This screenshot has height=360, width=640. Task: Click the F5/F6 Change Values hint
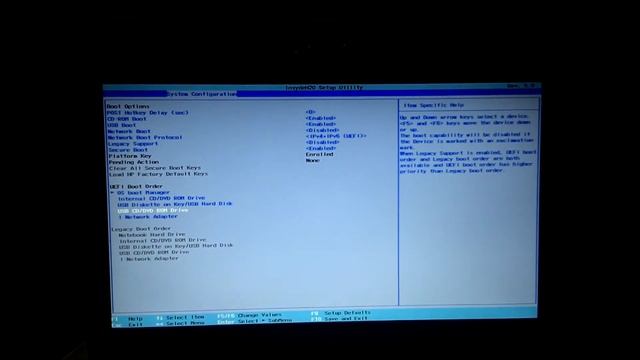[249, 315]
